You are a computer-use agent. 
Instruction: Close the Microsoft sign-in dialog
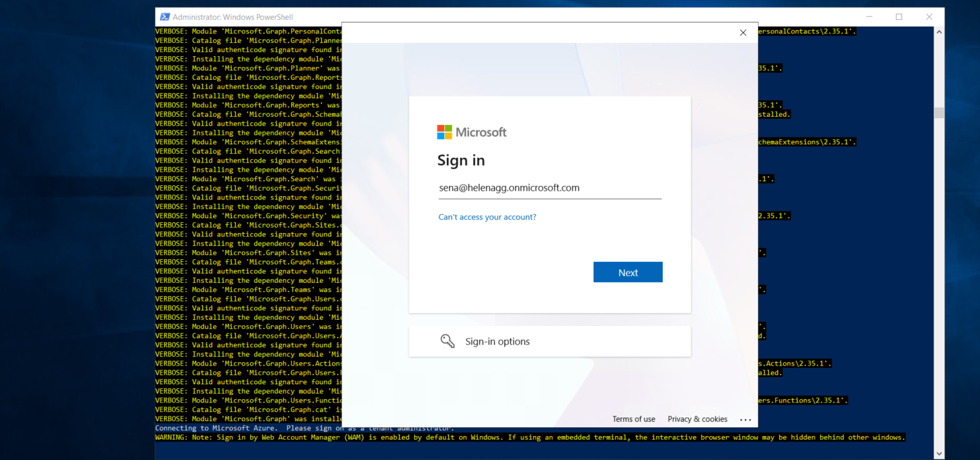pyautogui.click(x=743, y=33)
